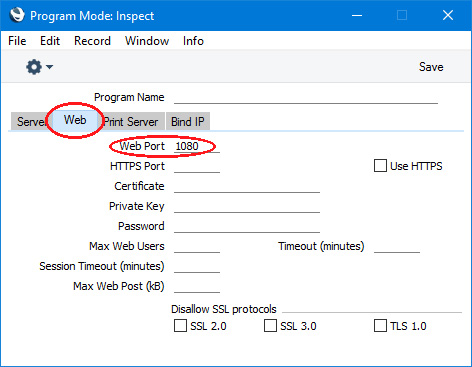472x367 pixels.
Task: Close the Program Mode window
Action: [x=448, y=15]
